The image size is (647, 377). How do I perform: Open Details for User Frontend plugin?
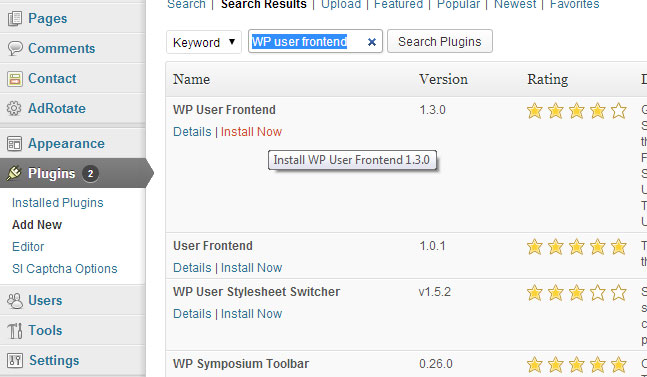click(192, 268)
